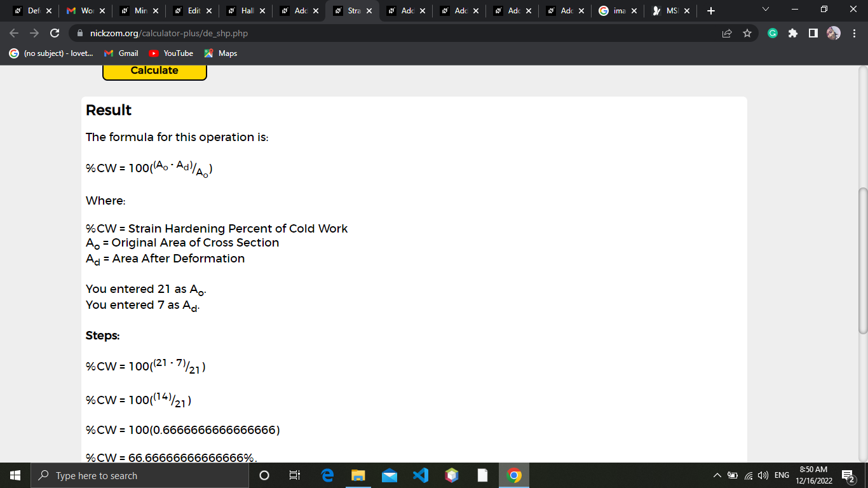Open Task View on the taskbar
The image size is (868, 488).
click(294, 475)
